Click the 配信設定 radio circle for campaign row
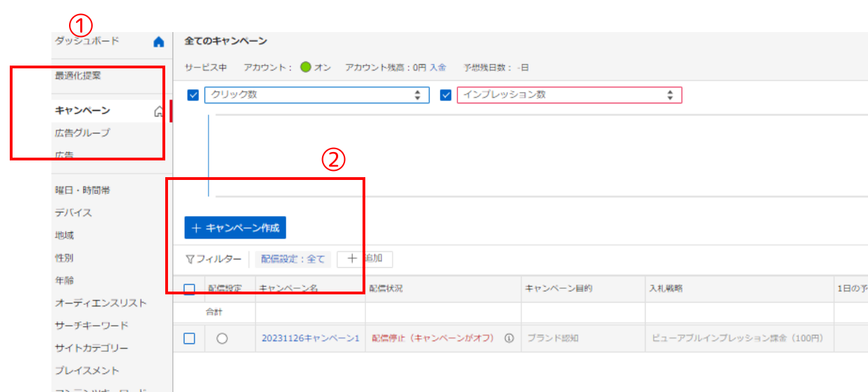The image size is (868, 392). tap(222, 338)
